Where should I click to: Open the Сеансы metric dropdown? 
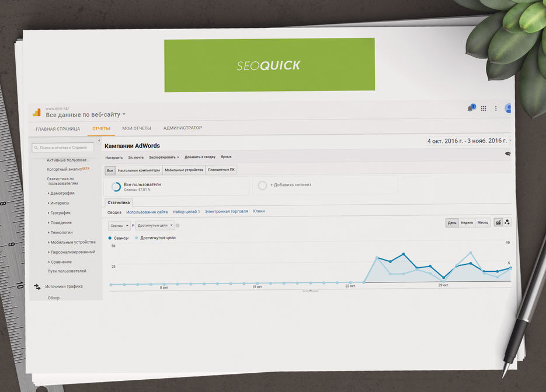tap(119, 226)
